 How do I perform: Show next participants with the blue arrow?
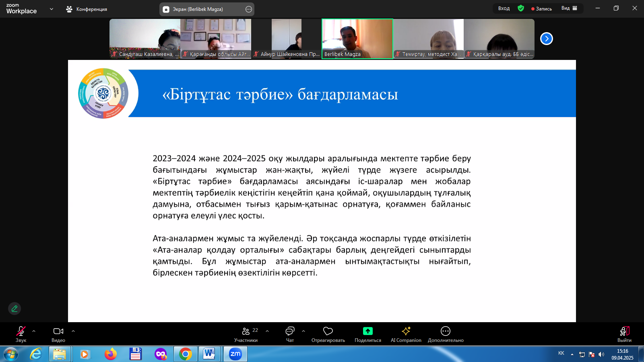point(546,39)
